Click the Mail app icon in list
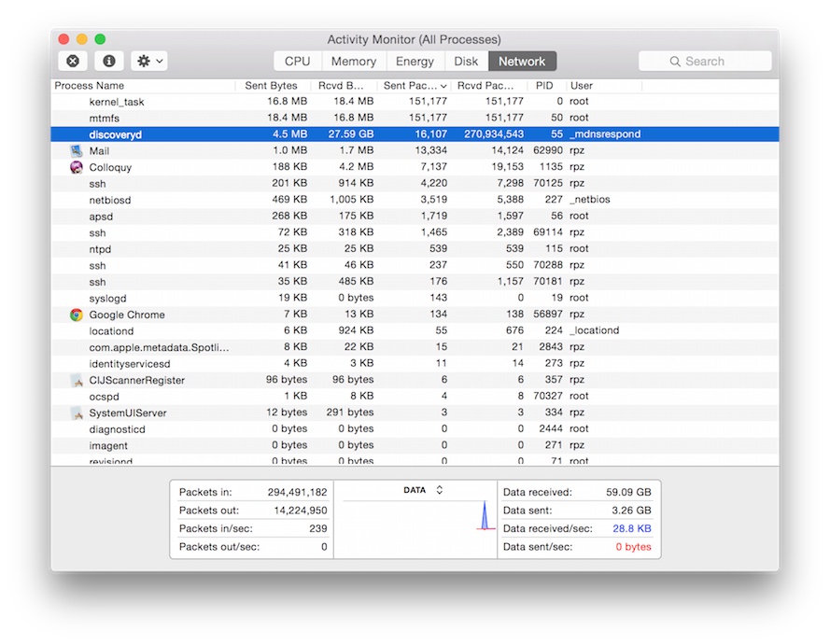Viewport: 830px width, 644px height. coord(77,150)
